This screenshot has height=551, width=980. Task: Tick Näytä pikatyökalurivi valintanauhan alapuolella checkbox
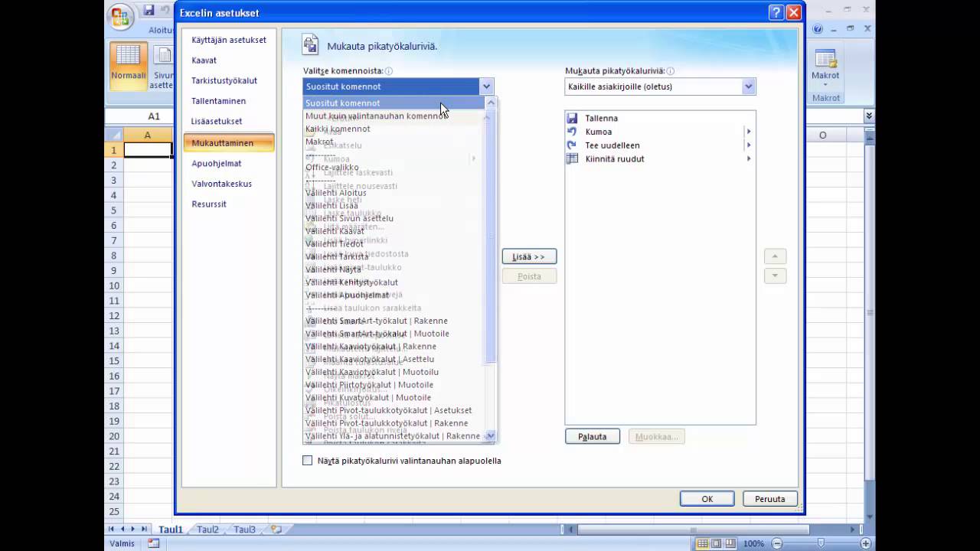308,461
